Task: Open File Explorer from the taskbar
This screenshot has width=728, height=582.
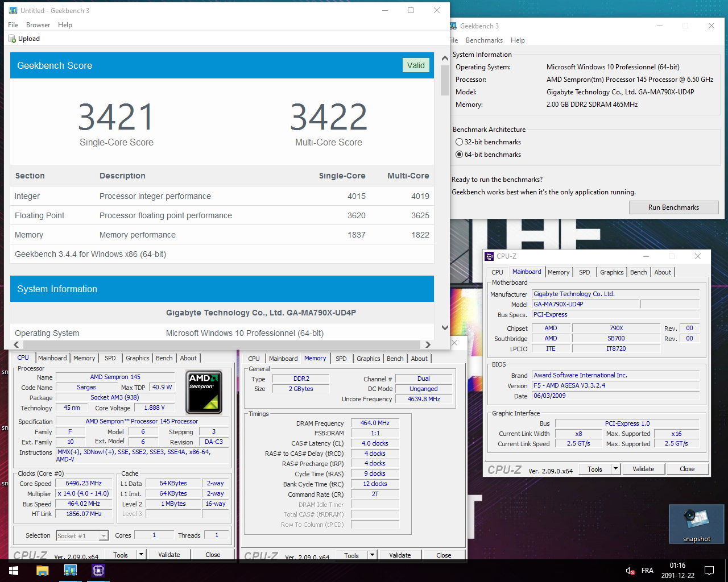Action: tap(43, 570)
